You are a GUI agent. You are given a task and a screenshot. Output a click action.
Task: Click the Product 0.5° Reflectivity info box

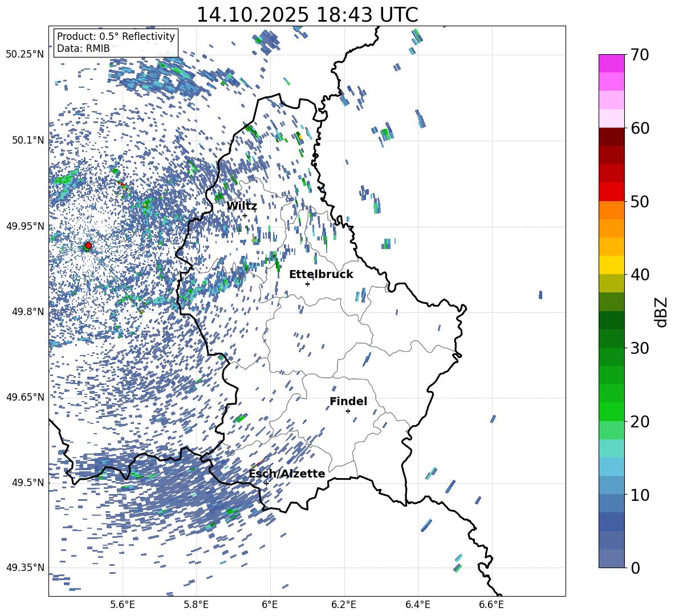[116, 43]
